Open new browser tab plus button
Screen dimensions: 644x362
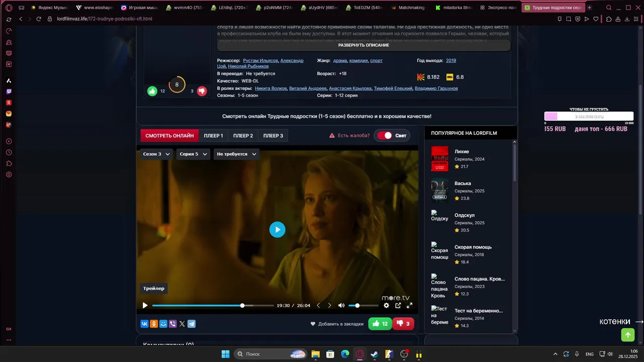[590, 8]
